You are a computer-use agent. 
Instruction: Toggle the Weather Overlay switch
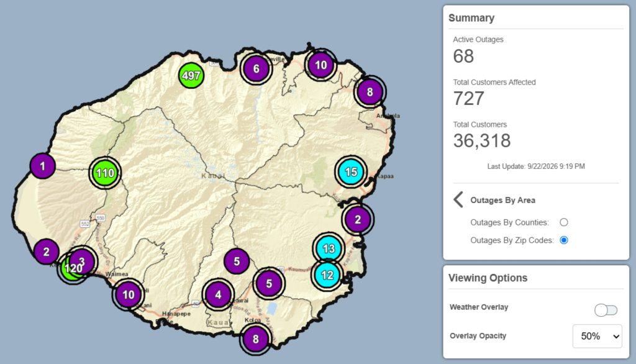[x=606, y=310]
